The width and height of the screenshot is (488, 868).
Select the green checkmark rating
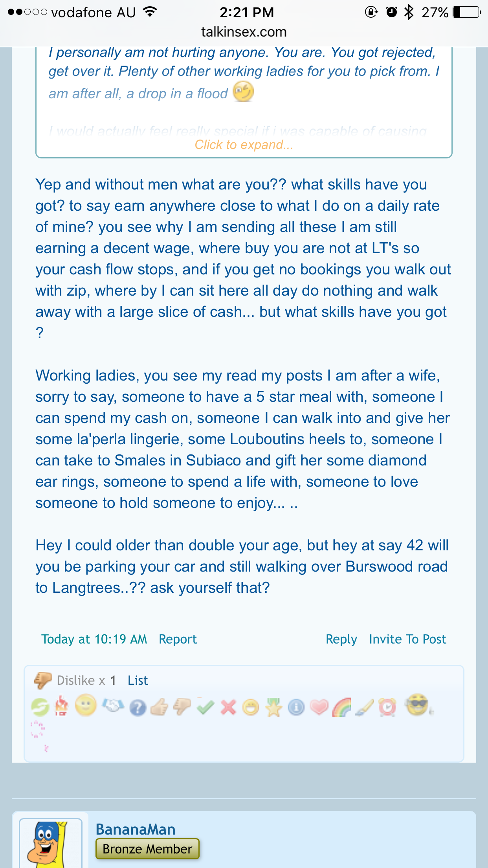tap(205, 707)
